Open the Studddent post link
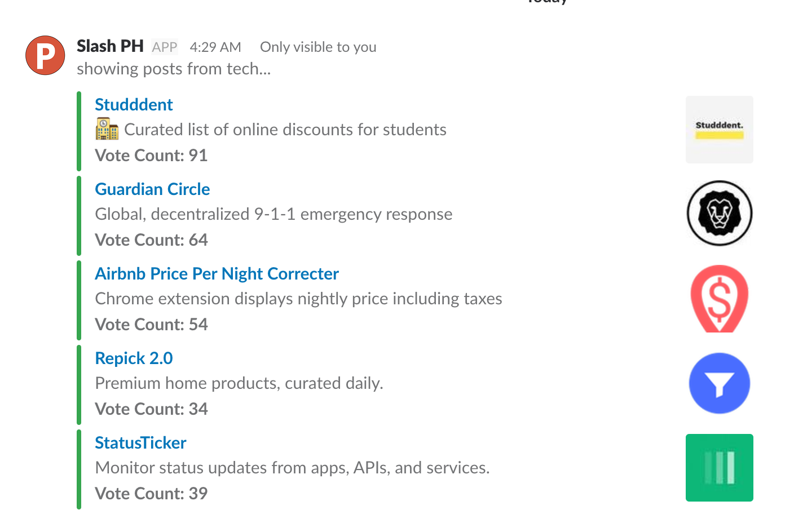 (134, 105)
